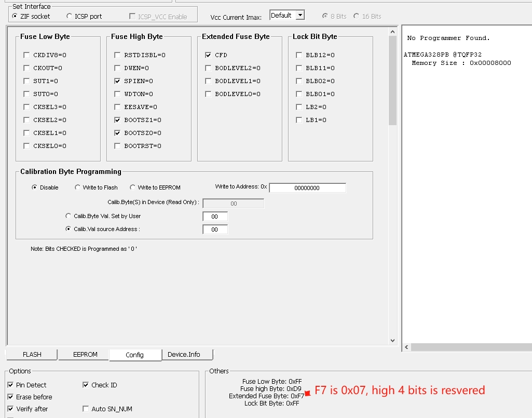This screenshot has height=418, width=532.
Task: Select the ICSP port radio button
Action: point(70,17)
